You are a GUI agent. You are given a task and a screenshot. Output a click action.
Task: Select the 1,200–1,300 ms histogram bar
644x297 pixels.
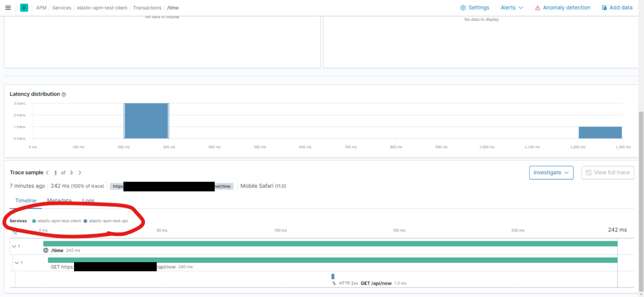[x=600, y=133]
